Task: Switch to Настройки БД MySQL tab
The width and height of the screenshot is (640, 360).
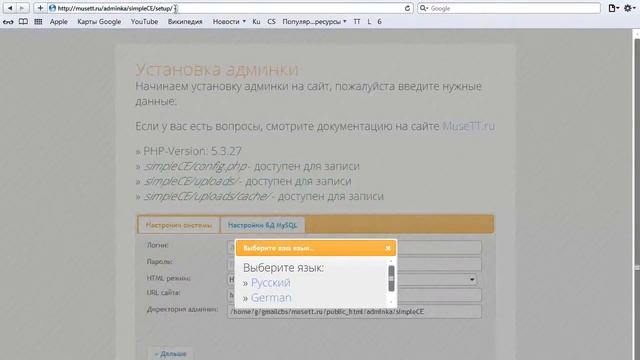Action: 262,225
